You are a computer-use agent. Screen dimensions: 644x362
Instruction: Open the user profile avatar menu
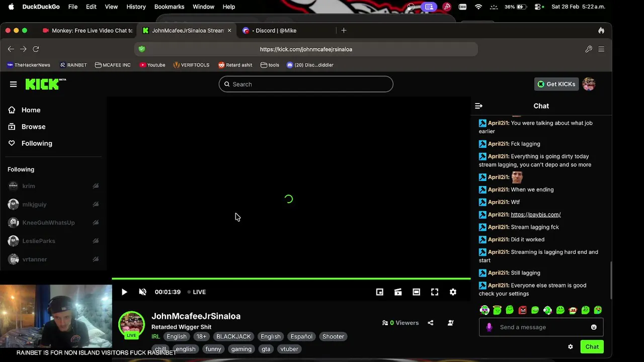(589, 84)
